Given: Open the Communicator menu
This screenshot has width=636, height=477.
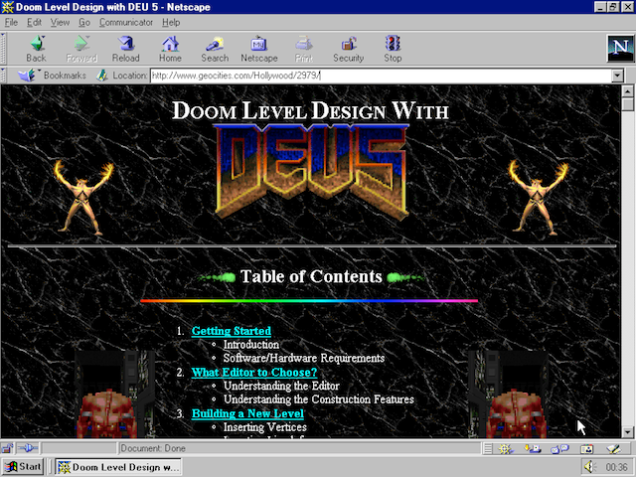Looking at the screenshot, I should 126,22.
